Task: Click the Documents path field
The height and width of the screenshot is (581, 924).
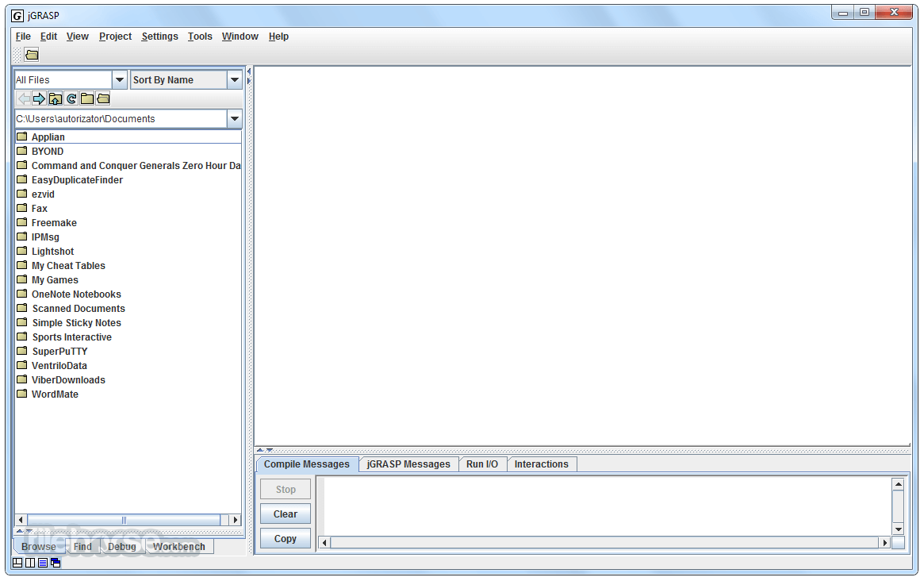Action: coord(121,118)
